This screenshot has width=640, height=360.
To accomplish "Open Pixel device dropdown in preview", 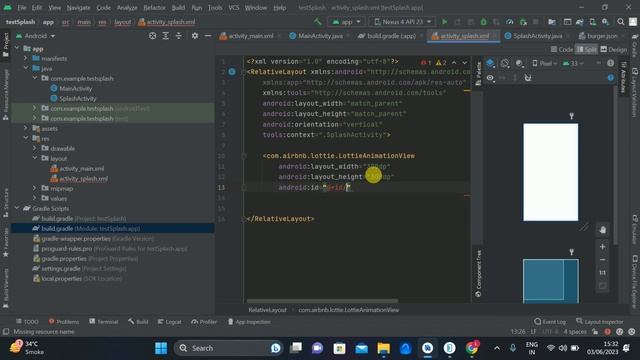I will [545, 63].
